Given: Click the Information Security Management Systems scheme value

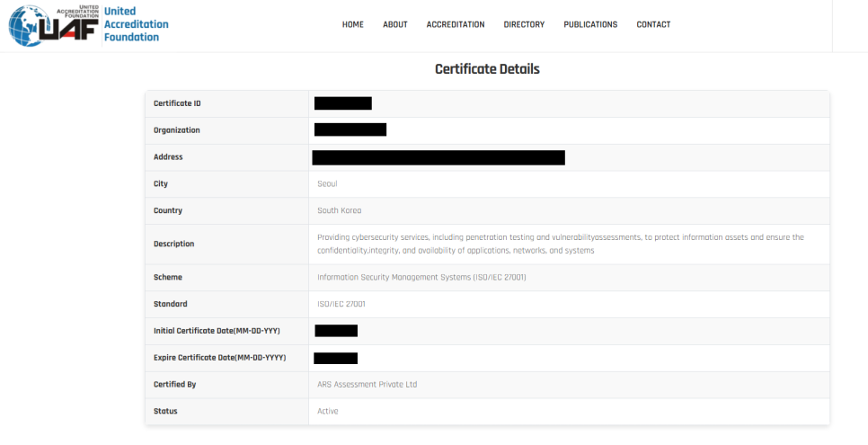Looking at the screenshot, I should click(421, 278).
